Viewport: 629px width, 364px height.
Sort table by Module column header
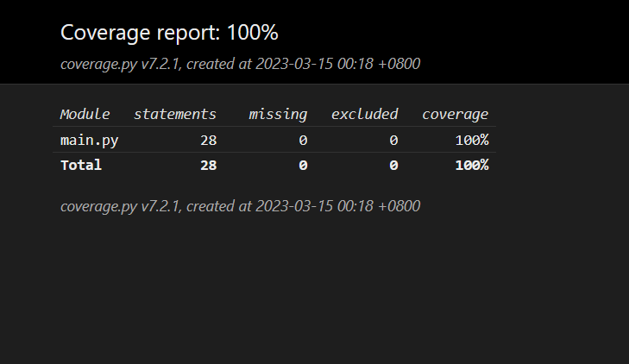tap(85, 114)
